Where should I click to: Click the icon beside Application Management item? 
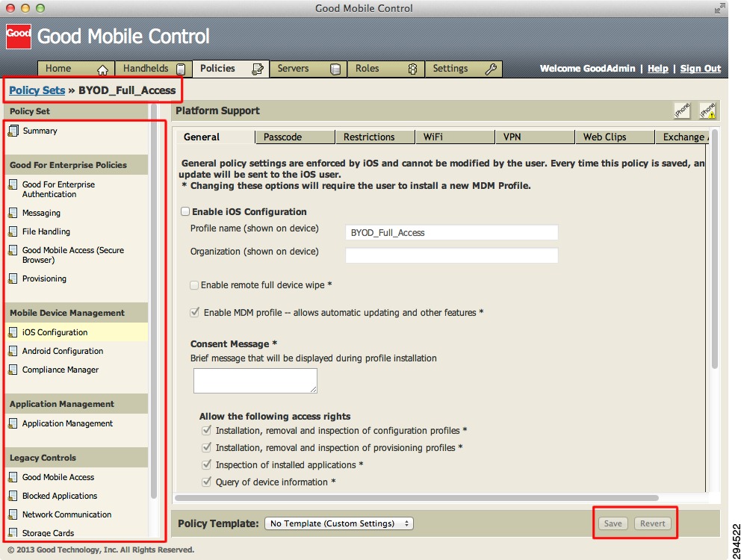pyautogui.click(x=13, y=424)
